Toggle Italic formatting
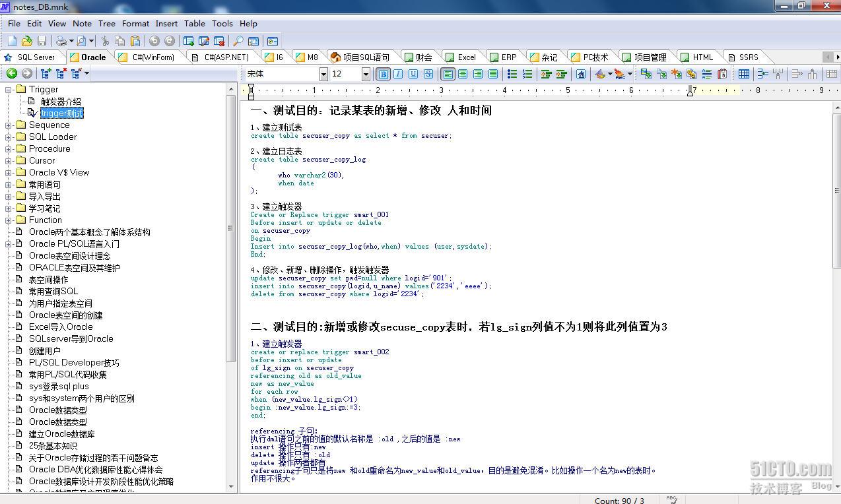Image resolution: width=841 pixels, height=504 pixels. click(398, 74)
